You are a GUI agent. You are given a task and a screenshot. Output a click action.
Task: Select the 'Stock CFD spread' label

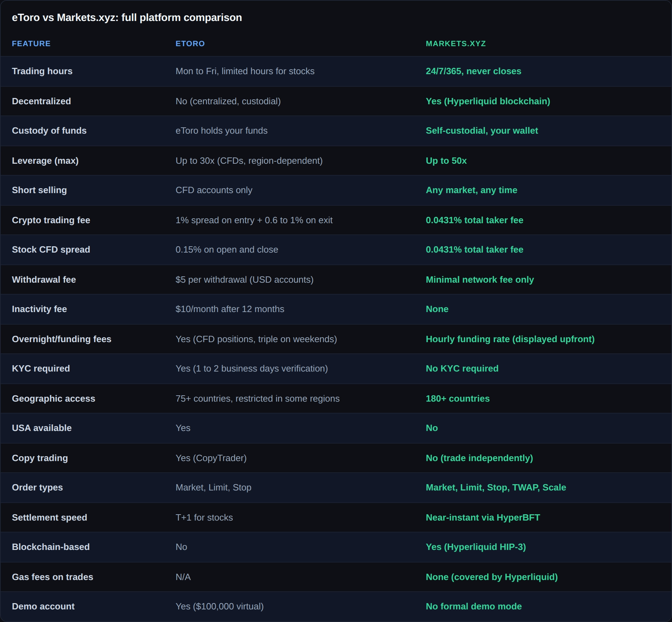coord(51,249)
